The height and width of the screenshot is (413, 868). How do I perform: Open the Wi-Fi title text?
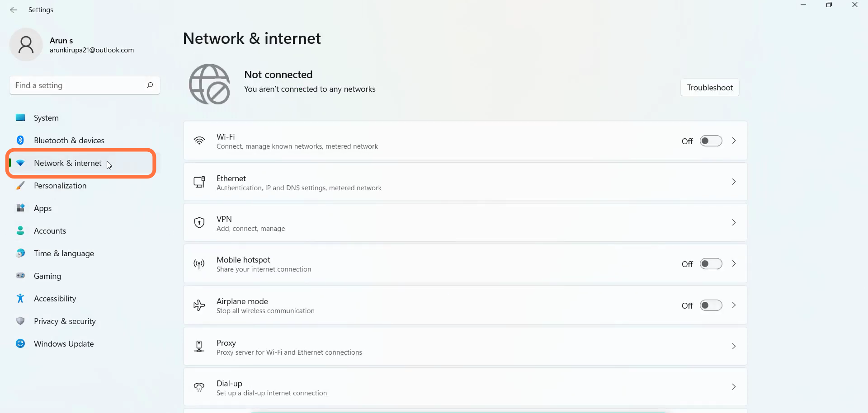click(226, 136)
